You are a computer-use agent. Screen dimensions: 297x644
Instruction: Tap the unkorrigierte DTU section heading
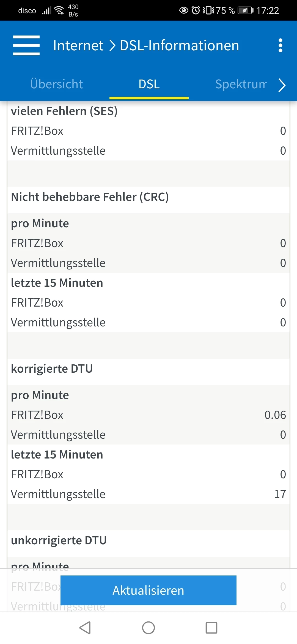(59, 541)
